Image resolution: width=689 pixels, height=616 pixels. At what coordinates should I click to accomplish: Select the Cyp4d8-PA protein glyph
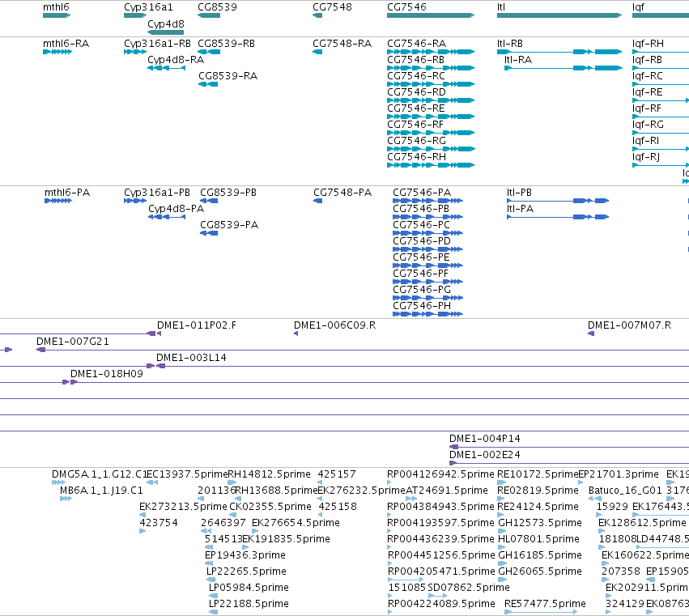[167, 217]
